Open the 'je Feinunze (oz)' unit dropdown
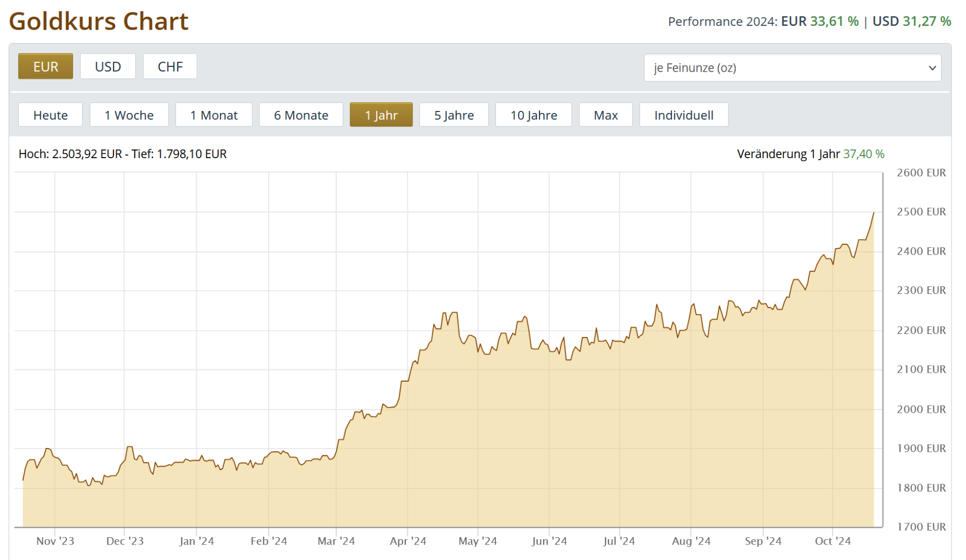 [792, 68]
